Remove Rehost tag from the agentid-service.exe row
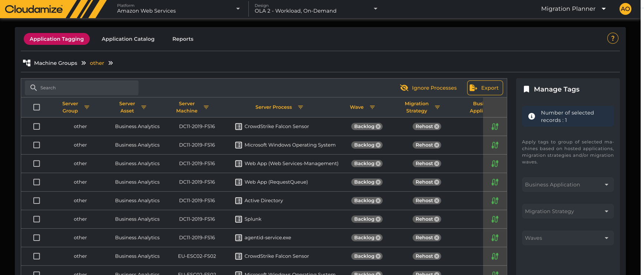644x275 pixels. pos(437,238)
